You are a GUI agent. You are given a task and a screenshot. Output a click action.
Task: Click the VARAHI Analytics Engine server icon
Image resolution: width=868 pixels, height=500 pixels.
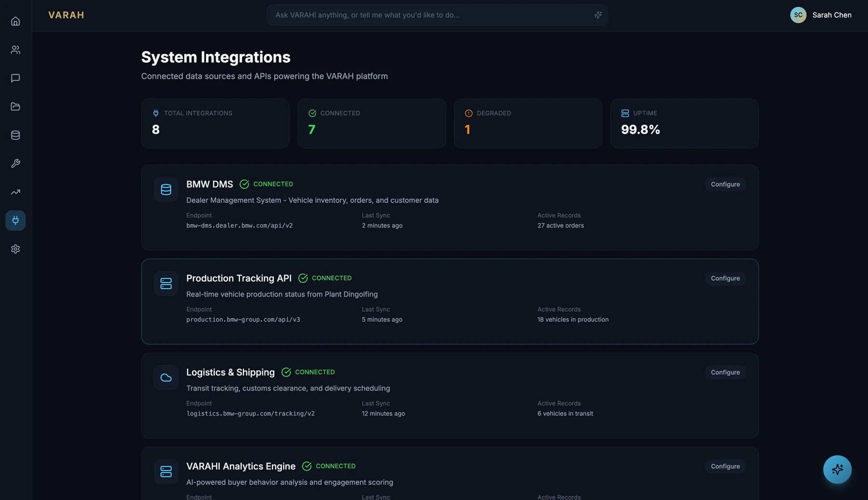(x=166, y=472)
